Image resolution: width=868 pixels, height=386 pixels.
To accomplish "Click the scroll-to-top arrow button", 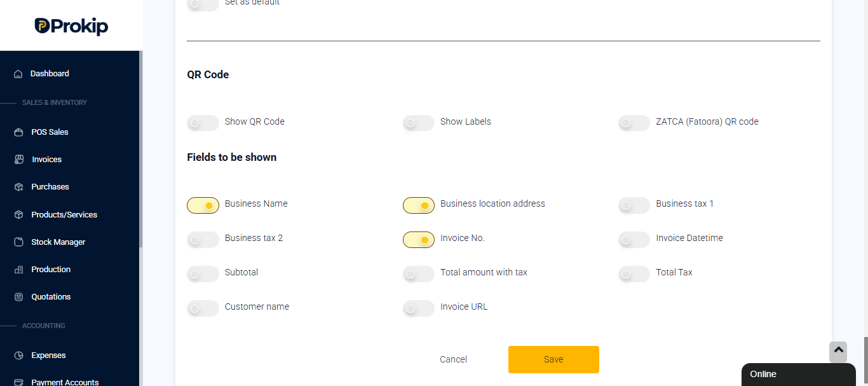I will (838, 352).
